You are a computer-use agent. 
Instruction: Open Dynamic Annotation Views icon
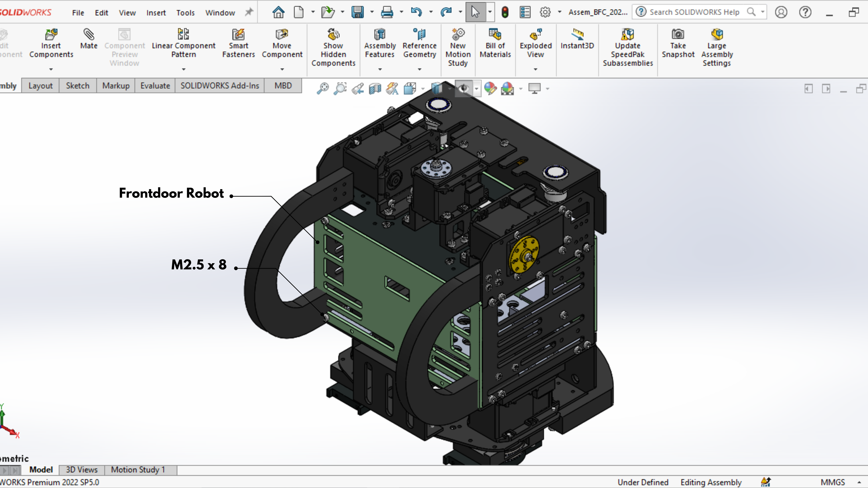[392, 89]
